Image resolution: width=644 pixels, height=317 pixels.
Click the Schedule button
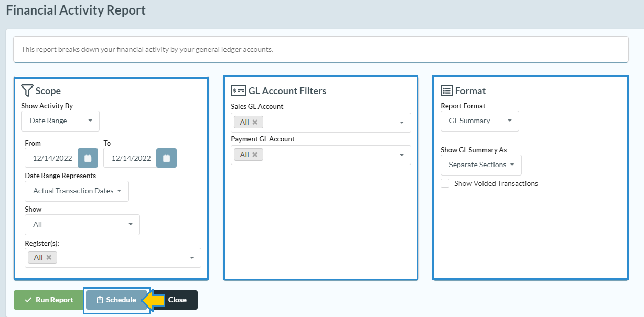coord(116,300)
